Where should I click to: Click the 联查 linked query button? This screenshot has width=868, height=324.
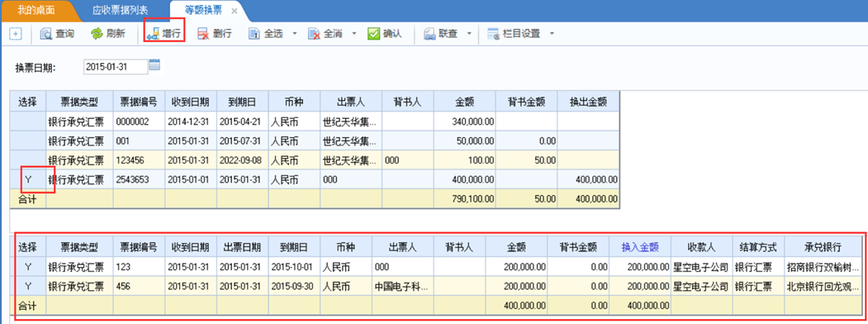coord(441,34)
